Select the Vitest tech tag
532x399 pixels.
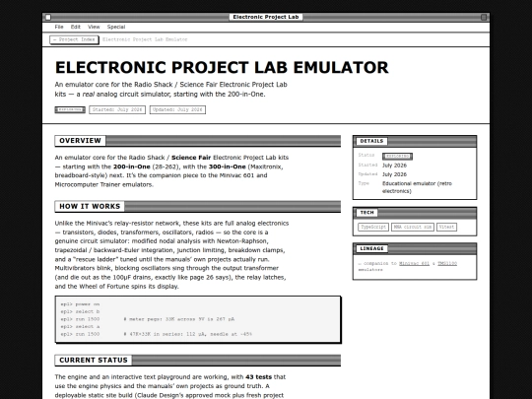point(446,227)
